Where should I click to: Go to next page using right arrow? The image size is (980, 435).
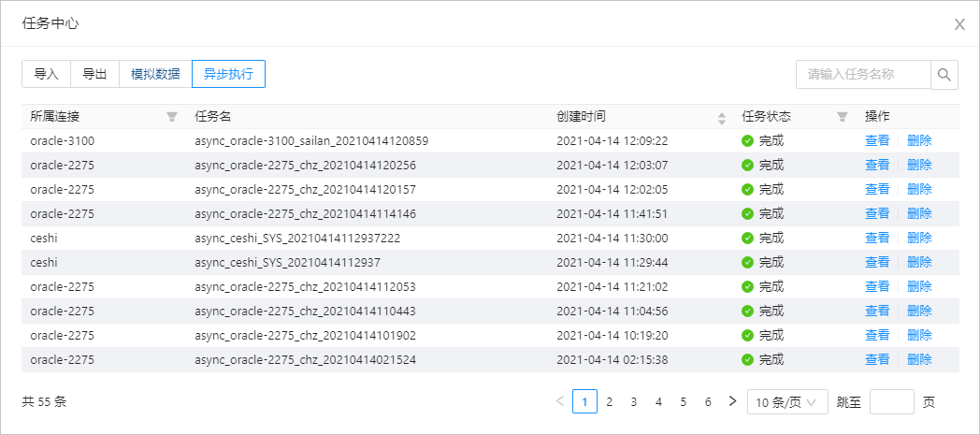(x=732, y=401)
